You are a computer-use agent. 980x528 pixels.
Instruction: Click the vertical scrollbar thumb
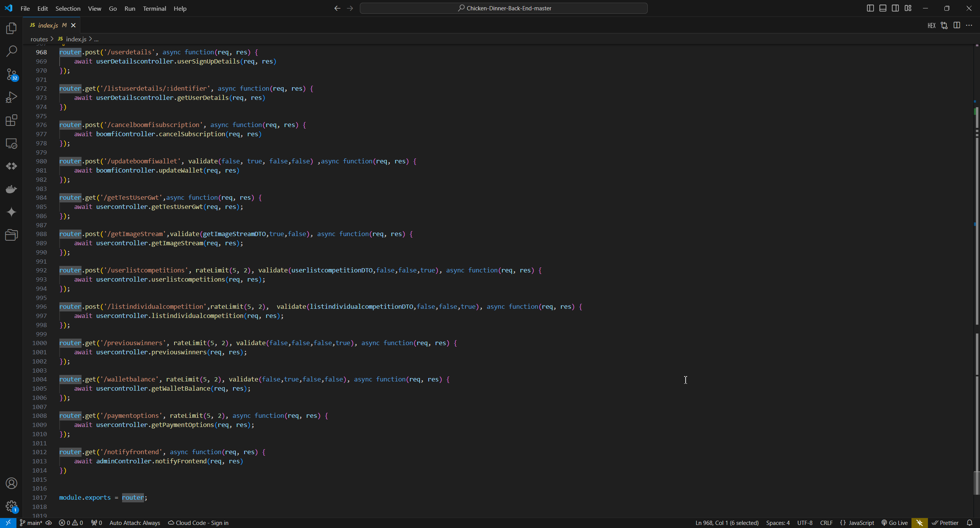pos(977,484)
